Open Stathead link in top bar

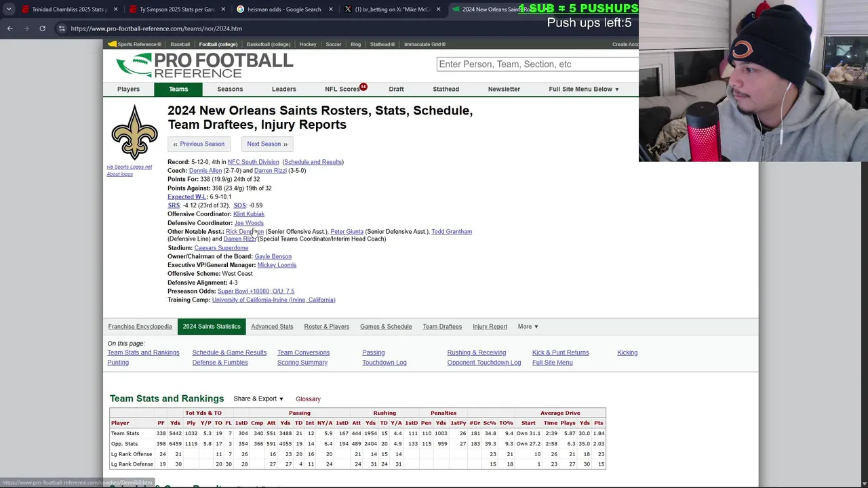[x=382, y=44]
